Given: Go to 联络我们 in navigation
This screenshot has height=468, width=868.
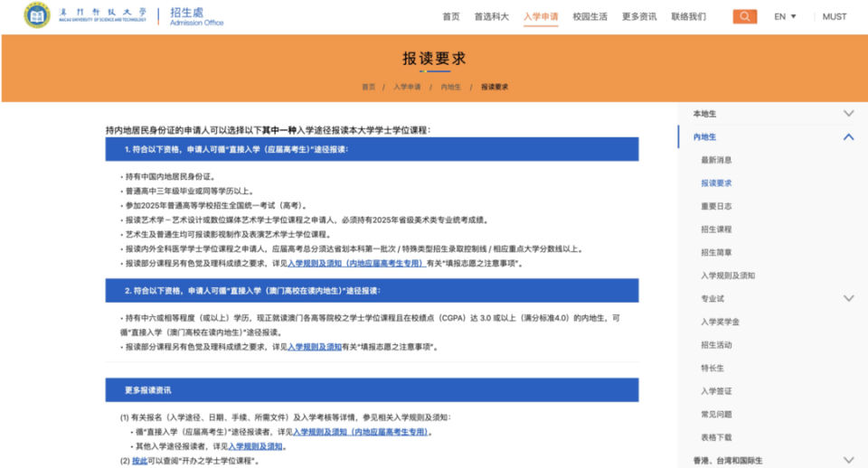Looking at the screenshot, I should [688, 16].
